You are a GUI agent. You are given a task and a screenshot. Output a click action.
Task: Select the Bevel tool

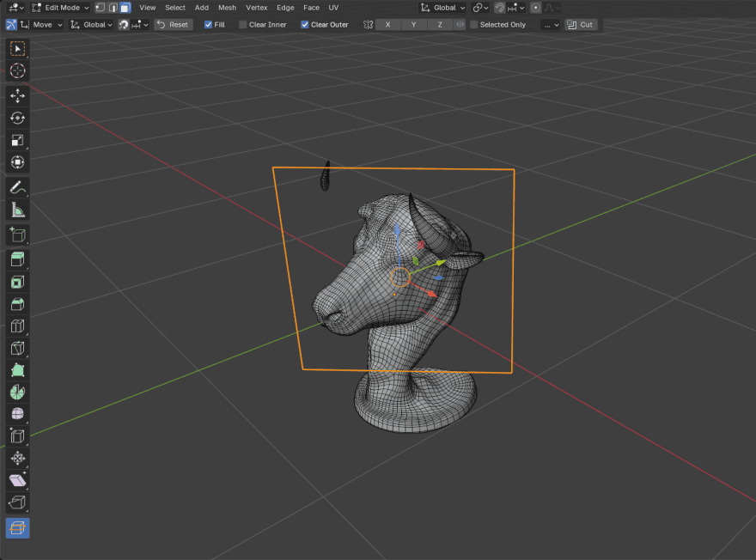click(17, 304)
